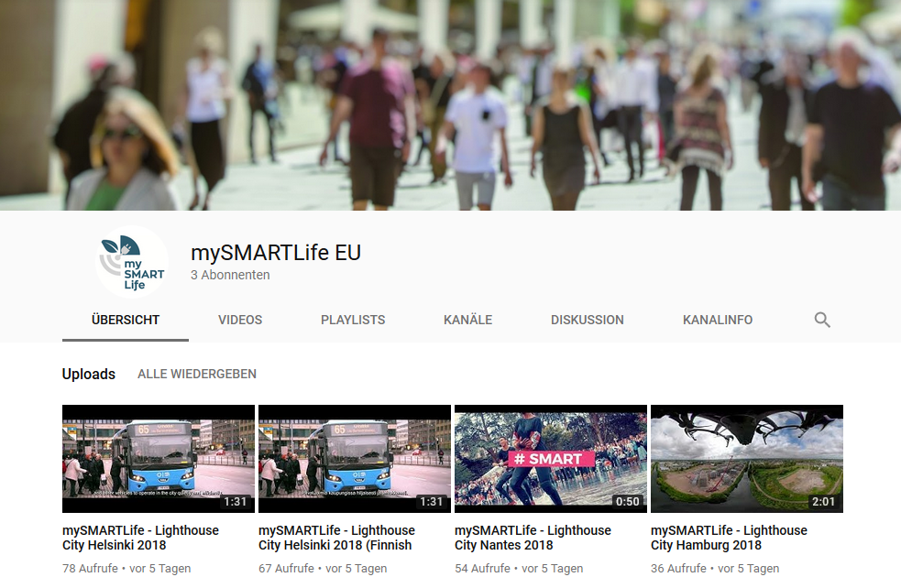Image resolution: width=901 pixels, height=588 pixels.
Task: Open the VIDEOS tab
Action: tap(240, 320)
